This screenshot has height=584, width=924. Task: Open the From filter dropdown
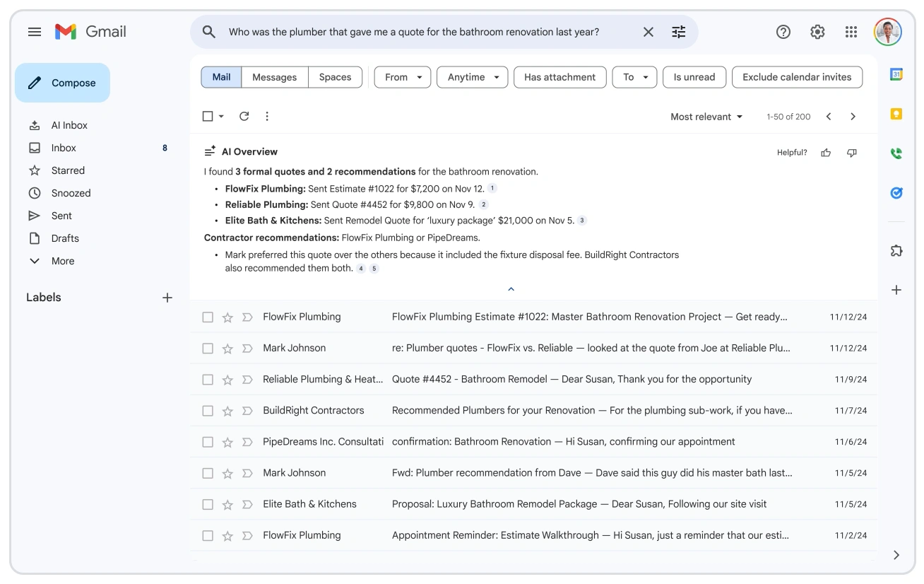(402, 77)
